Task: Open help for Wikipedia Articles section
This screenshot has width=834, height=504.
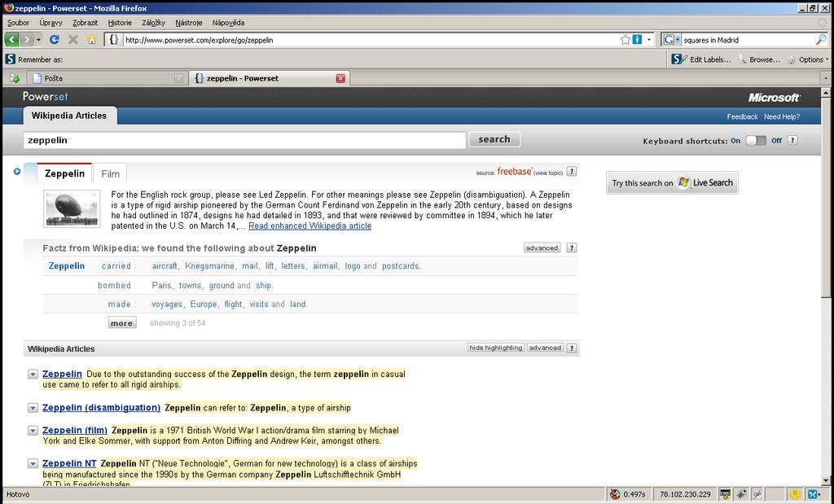Action: pyautogui.click(x=572, y=348)
